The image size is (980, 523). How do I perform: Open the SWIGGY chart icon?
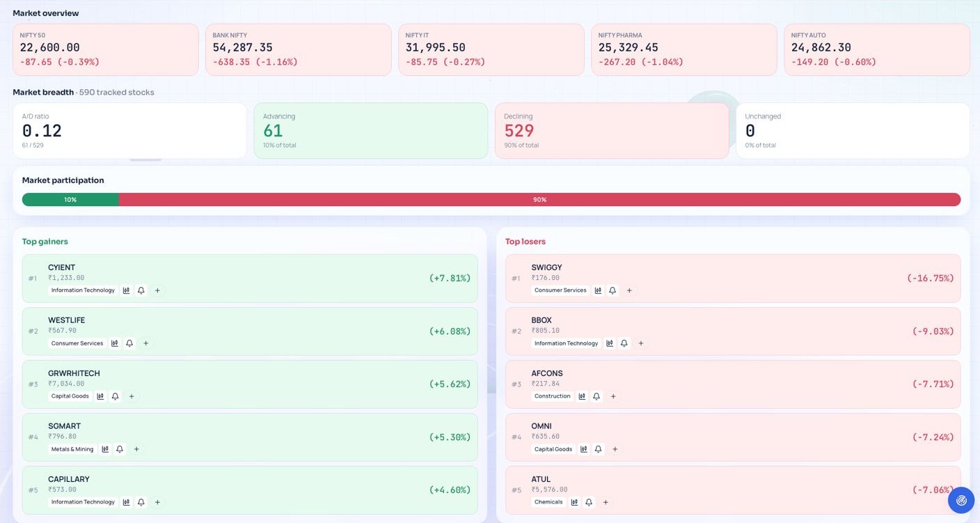[598, 290]
